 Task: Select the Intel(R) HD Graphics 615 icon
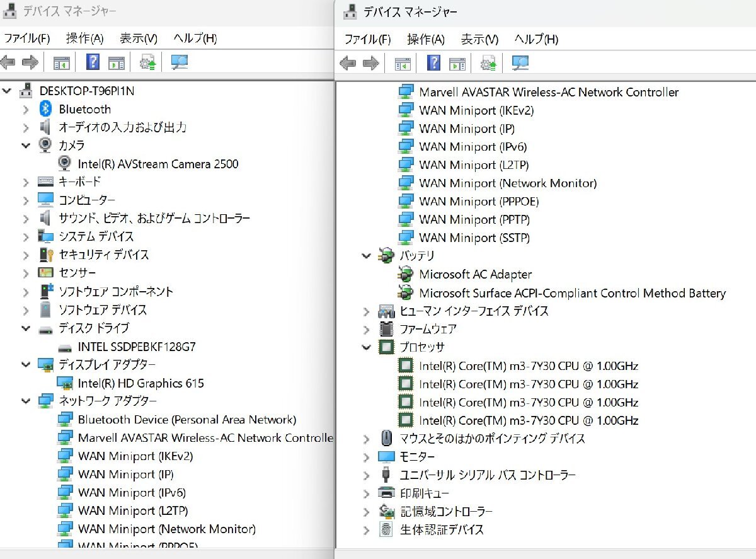(x=65, y=383)
